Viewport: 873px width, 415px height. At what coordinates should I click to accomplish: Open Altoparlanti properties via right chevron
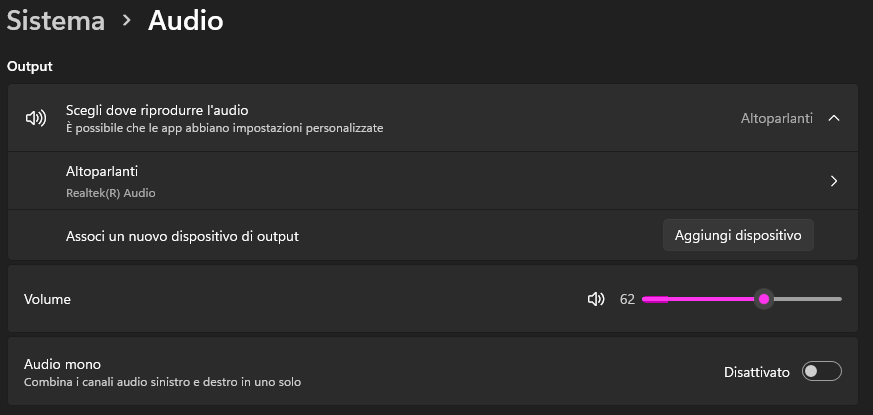tap(833, 181)
